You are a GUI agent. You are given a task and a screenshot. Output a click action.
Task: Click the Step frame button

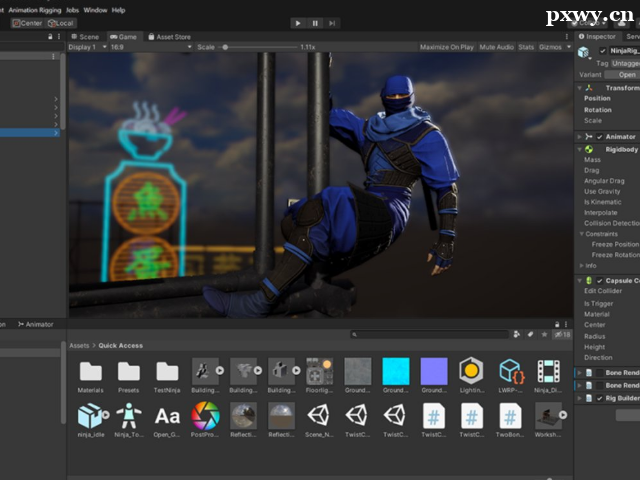tap(334, 22)
